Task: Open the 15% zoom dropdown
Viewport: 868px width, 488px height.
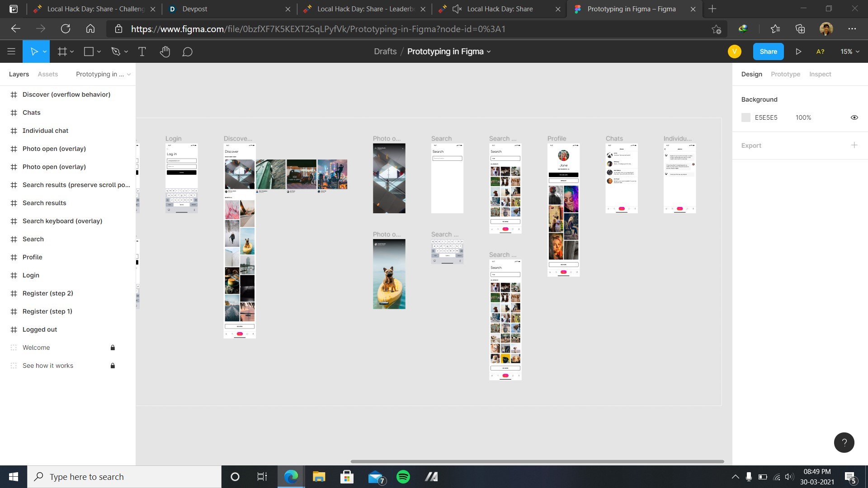Action: (x=849, y=52)
